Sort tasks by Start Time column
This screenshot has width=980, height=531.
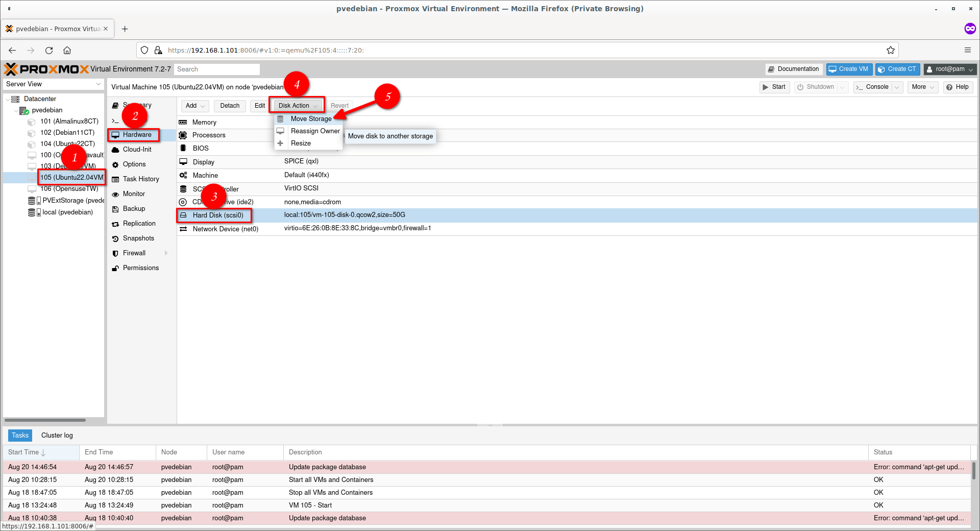coord(41,452)
